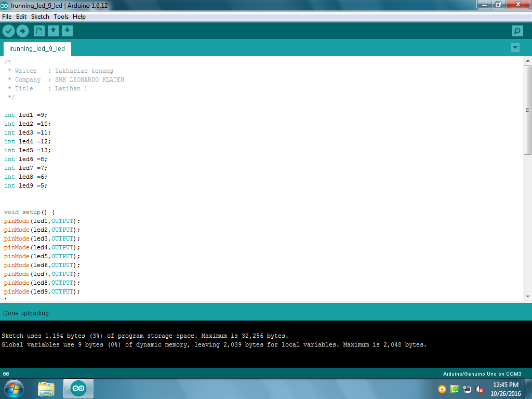Click the 'pinMode(led2,OUTPUT);' line
Image resolution: width=532 pixels, height=399 pixels.
pos(42,230)
